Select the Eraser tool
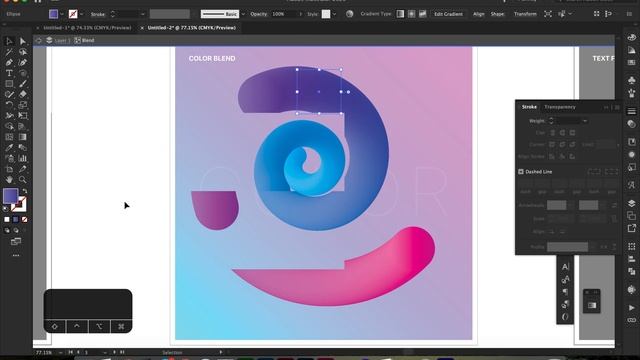Image resolution: width=640 pixels, height=360 pixels. pyautogui.click(x=23, y=94)
